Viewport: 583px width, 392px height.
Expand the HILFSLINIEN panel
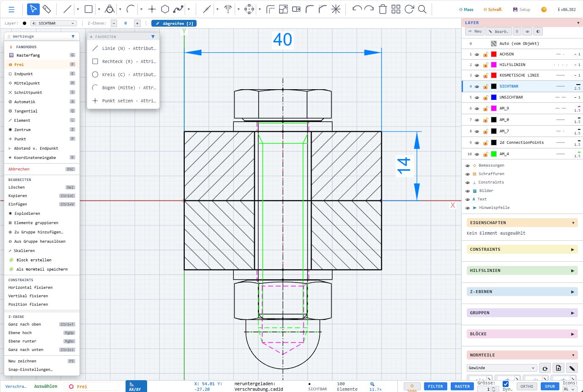(522, 271)
